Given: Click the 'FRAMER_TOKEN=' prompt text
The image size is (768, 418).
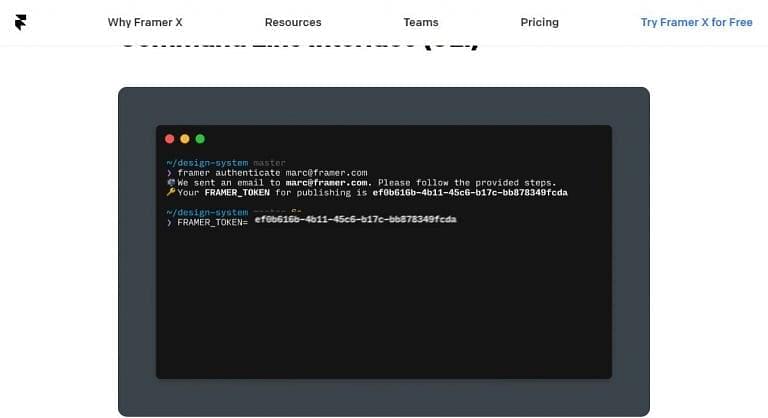Looking at the screenshot, I should (x=213, y=222).
